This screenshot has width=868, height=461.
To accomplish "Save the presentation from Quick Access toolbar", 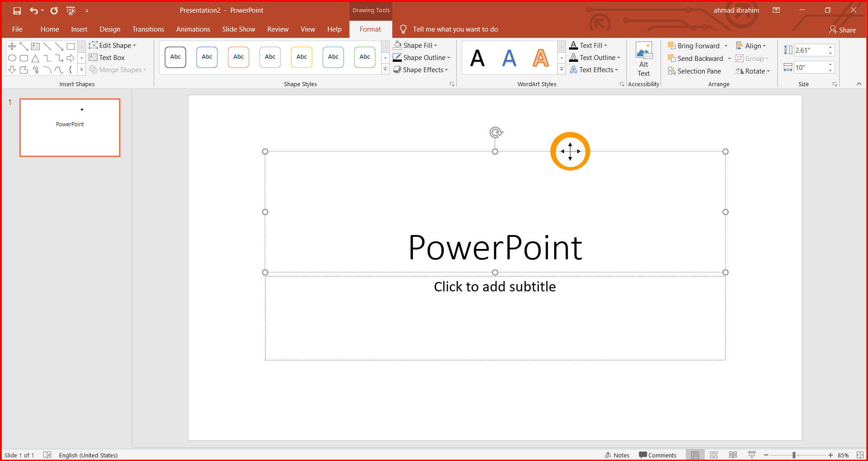I will 17,10.
